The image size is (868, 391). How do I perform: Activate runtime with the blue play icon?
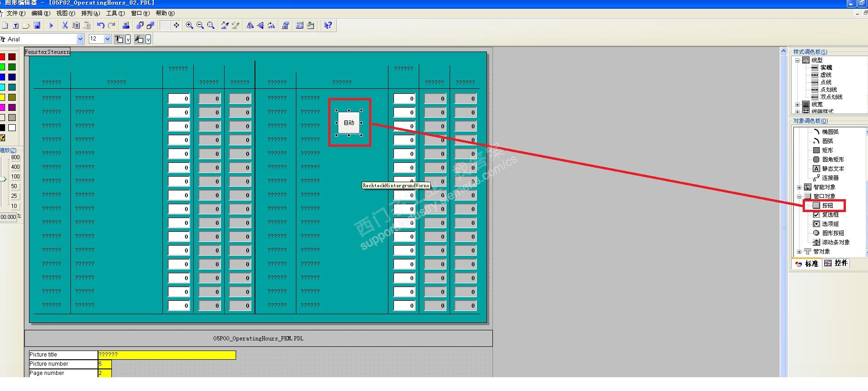51,26
